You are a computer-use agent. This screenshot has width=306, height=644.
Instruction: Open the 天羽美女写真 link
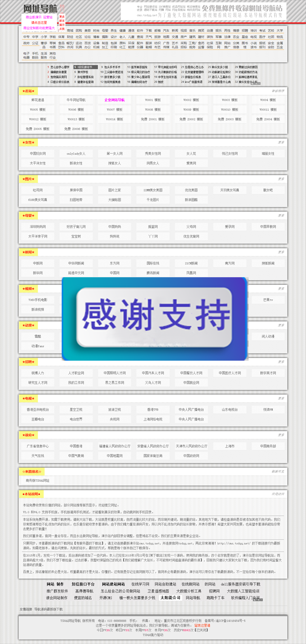(230, 190)
